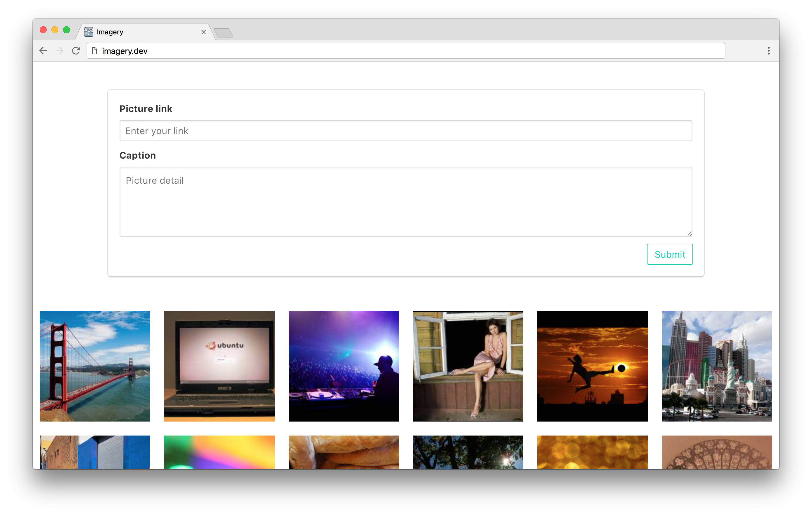Close the Imagery tab

click(203, 32)
